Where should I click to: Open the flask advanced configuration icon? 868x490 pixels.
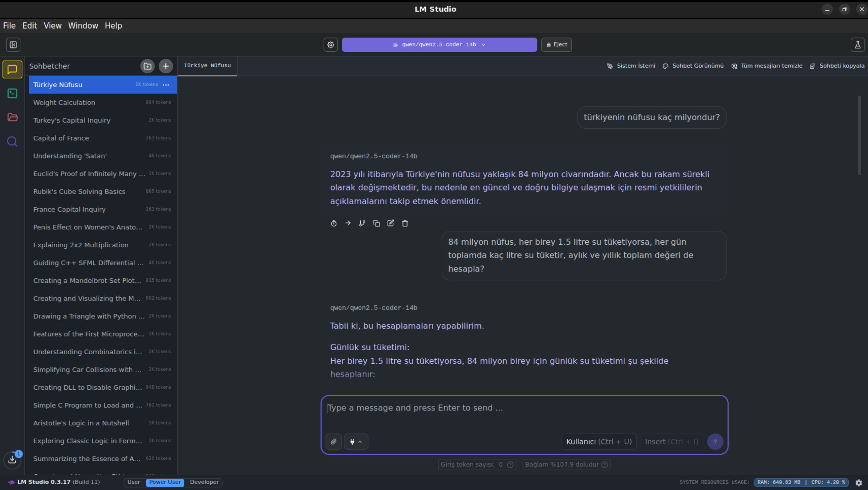(858, 45)
